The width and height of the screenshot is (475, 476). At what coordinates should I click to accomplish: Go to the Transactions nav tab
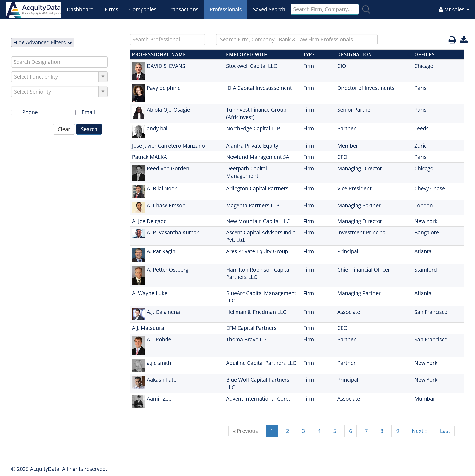coord(183,10)
